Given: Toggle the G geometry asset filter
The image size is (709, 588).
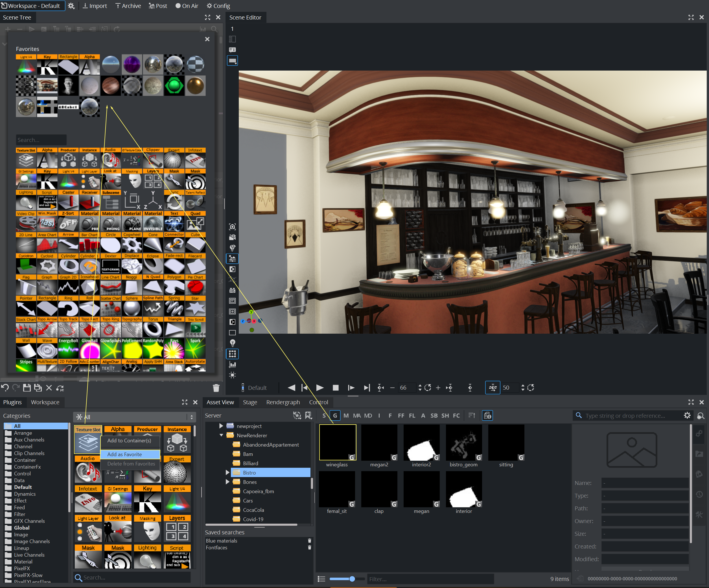Looking at the screenshot, I should (x=335, y=416).
